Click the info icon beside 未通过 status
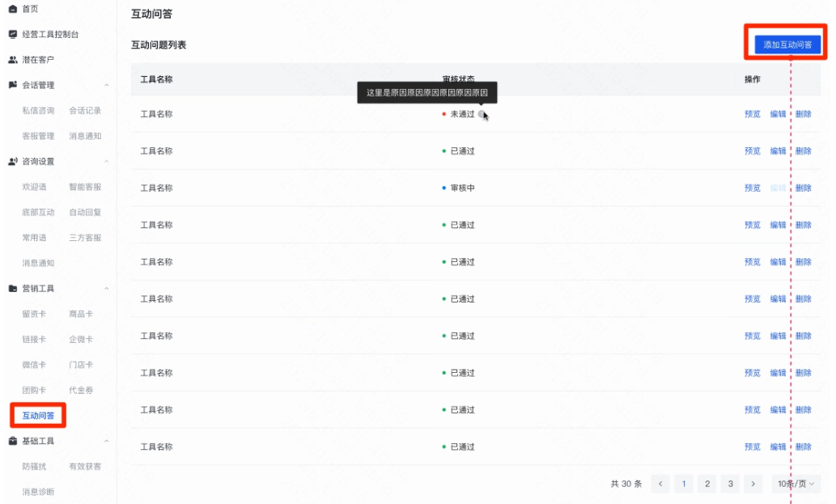Screen dimensions: 836x504 tap(482, 114)
